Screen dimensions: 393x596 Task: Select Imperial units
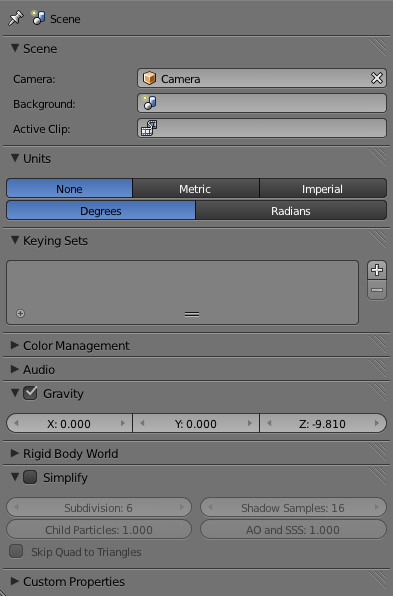click(323, 189)
